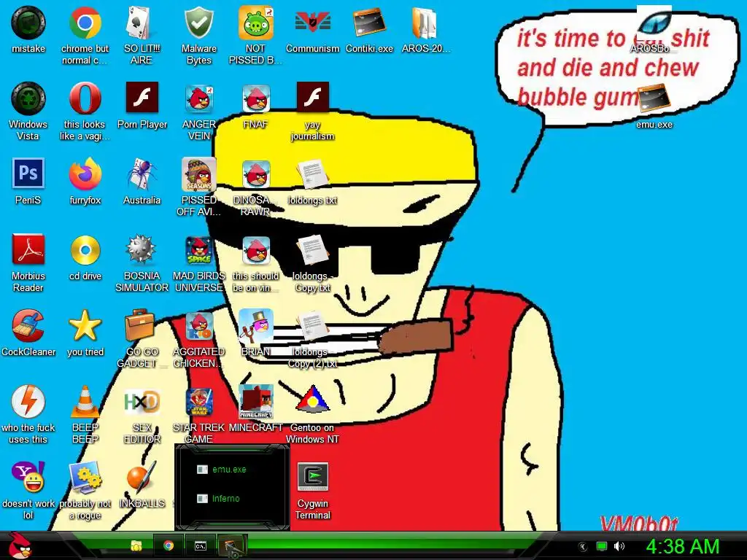Switch to Chrome in the taskbar
747x560 pixels.
tap(169, 545)
